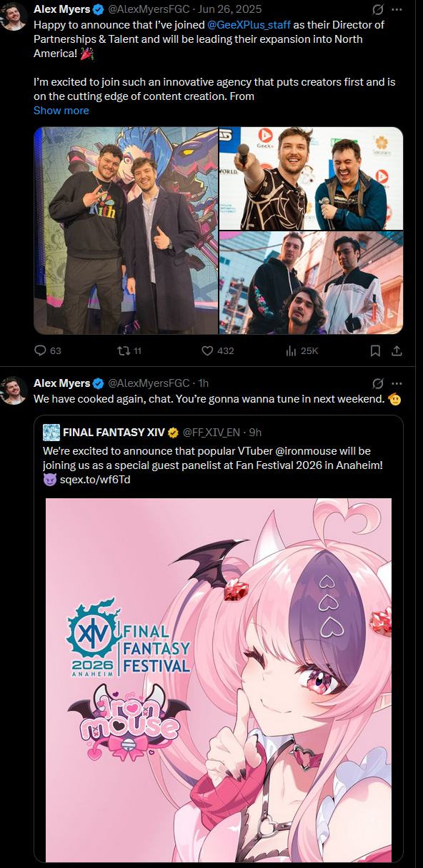Open photo of two men posing by mural
Image resolution: width=423 pixels, height=868 pixels.
pyautogui.click(x=126, y=231)
